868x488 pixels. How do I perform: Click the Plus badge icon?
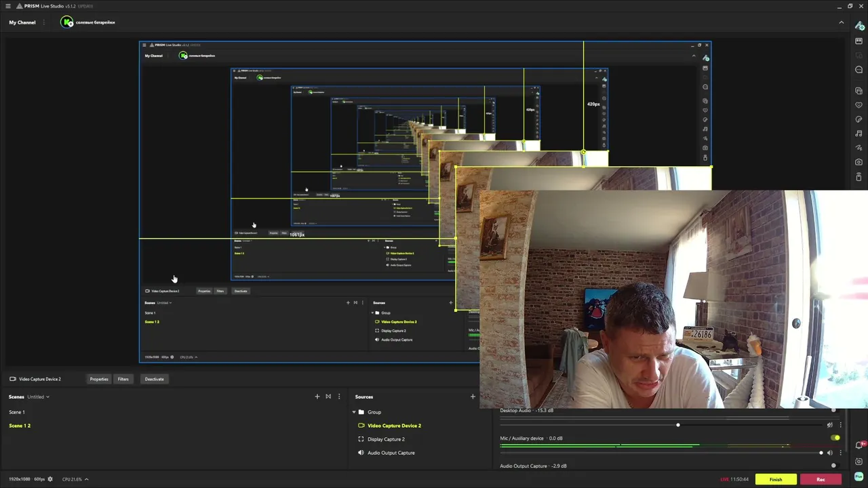(x=859, y=477)
